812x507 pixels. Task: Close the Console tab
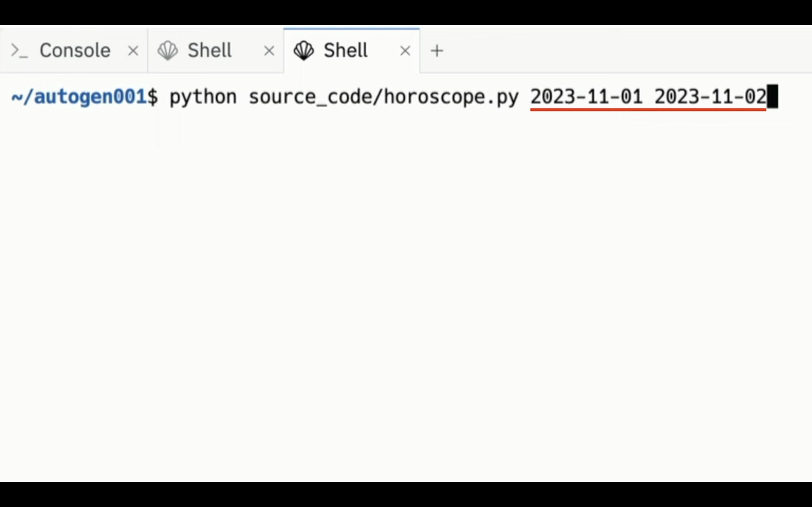[133, 51]
